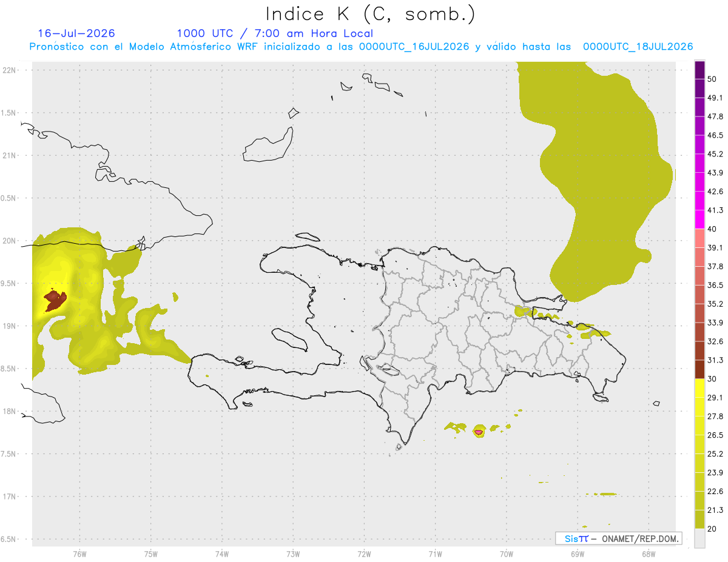Screen dimensions: 728x562
Task: Click the '1000 UTC / 7:00 am Hora Local' text
Action: click(x=275, y=33)
